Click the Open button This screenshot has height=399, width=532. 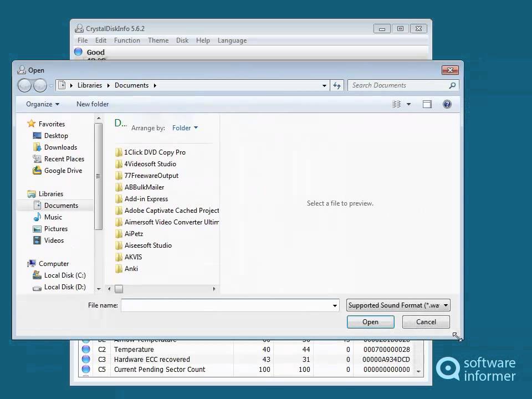coord(371,322)
